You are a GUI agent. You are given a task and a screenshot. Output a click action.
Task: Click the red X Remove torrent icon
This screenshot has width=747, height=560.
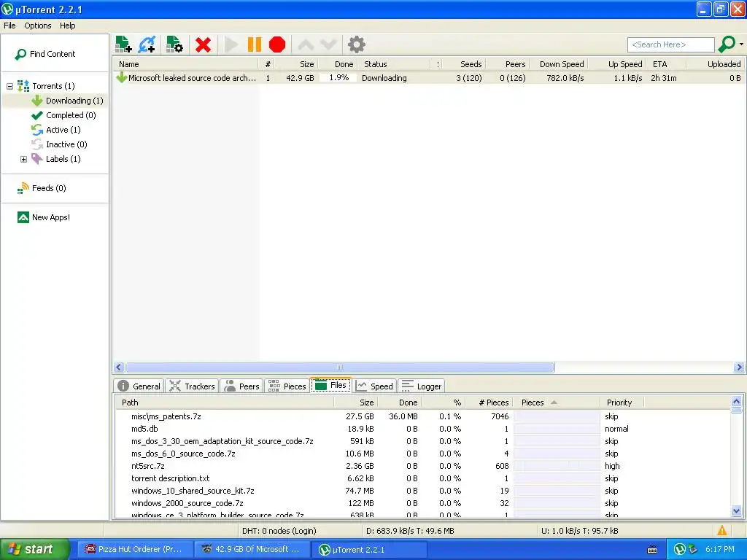coord(203,44)
